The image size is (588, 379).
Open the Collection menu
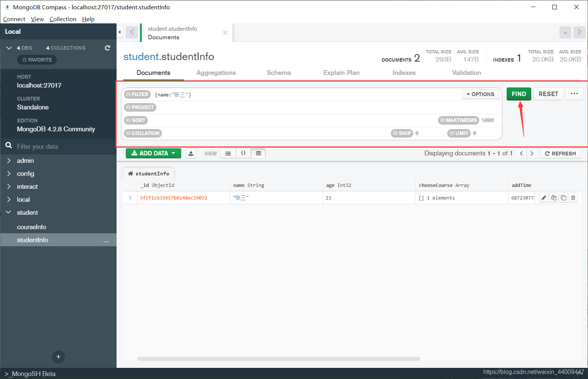point(63,19)
